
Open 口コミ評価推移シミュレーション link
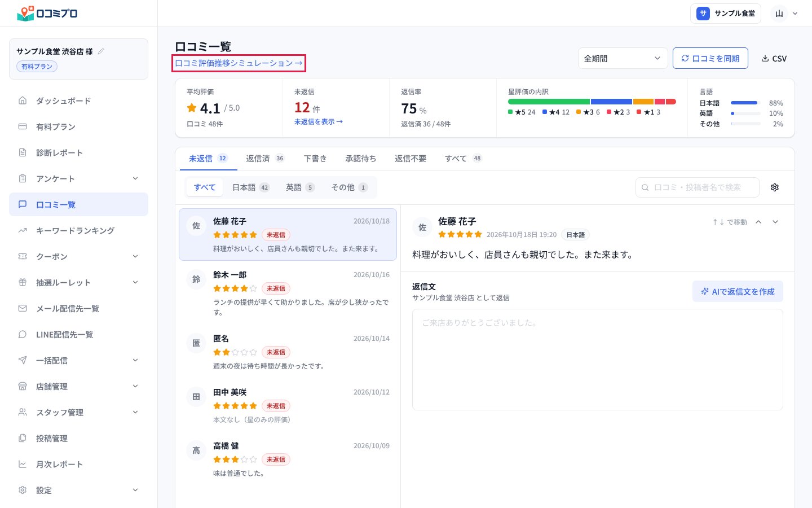coord(239,63)
